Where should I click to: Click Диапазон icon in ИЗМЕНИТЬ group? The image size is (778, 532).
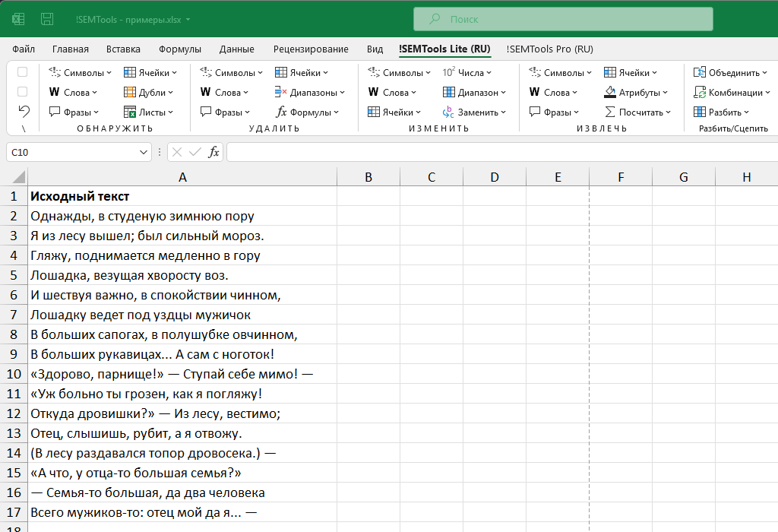[x=448, y=92]
